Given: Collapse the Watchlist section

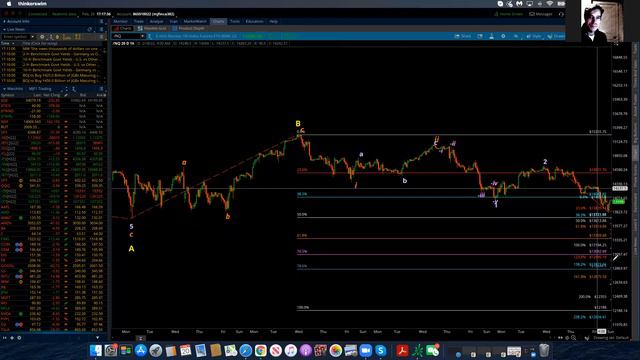Looking at the screenshot, I should [4, 89].
